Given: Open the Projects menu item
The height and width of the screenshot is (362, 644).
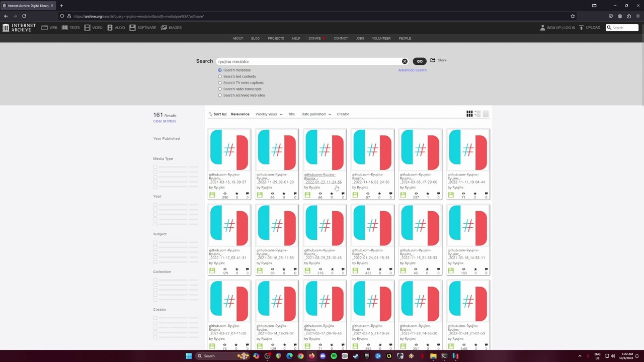Looking at the screenshot, I should click(276, 38).
